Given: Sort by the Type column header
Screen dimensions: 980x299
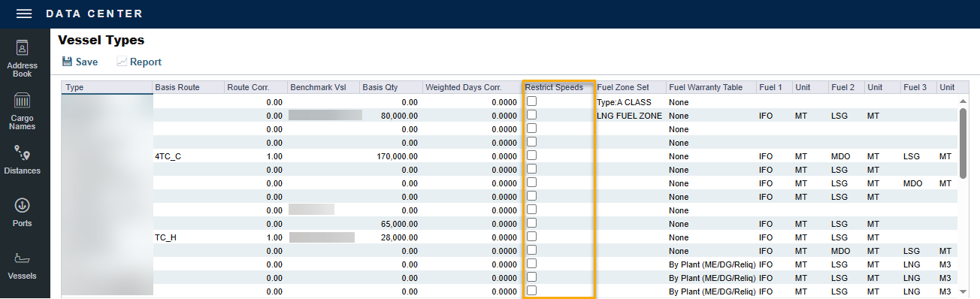Looking at the screenshot, I should 107,87.
